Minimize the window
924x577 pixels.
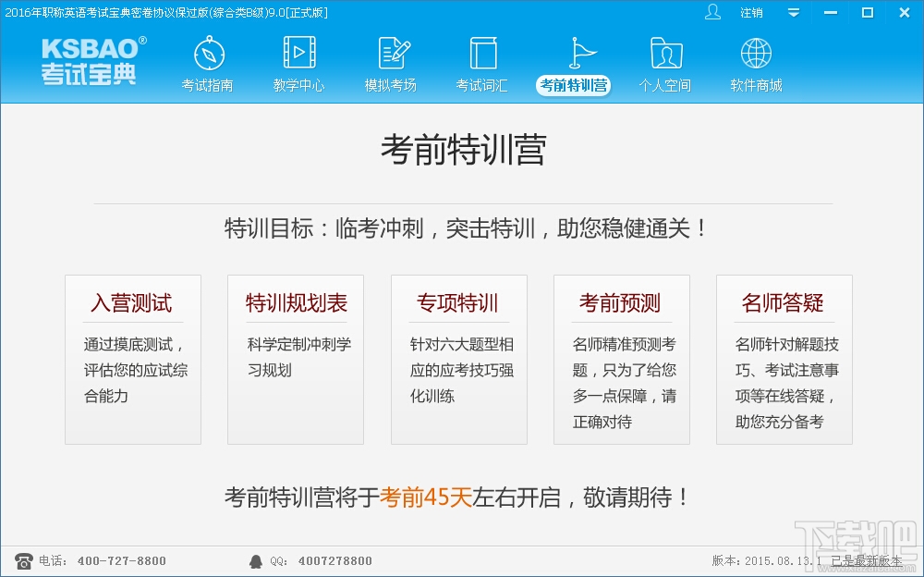(x=831, y=12)
